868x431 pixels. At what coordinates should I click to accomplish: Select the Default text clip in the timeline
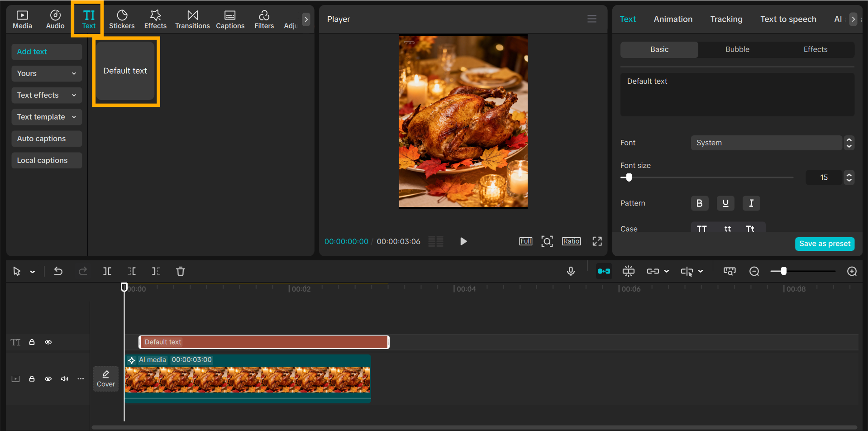264,342
